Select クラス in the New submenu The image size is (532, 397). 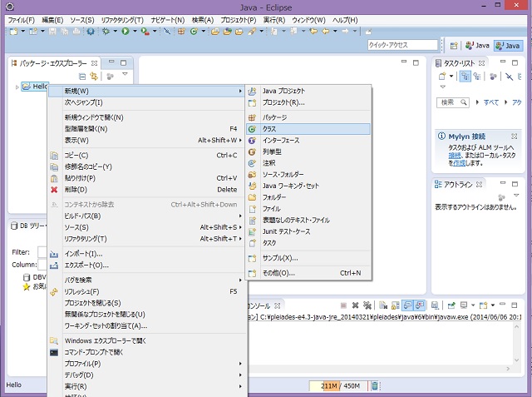point(308,129)
